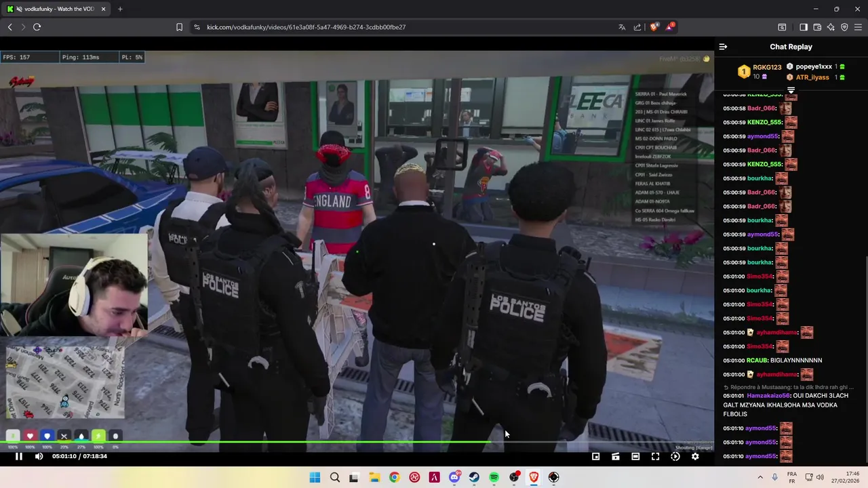Show hidden system tray icons

pyautogui.click(x=759, y=478)
